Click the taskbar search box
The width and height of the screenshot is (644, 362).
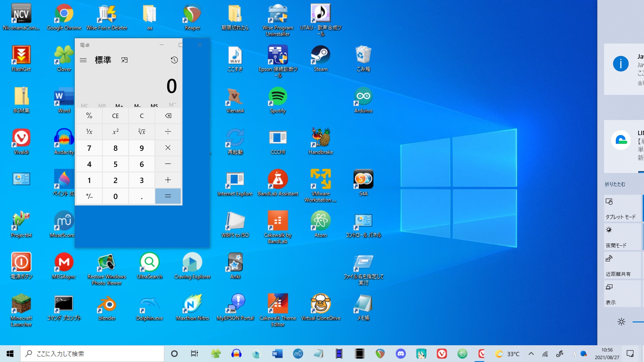point(92,354)
